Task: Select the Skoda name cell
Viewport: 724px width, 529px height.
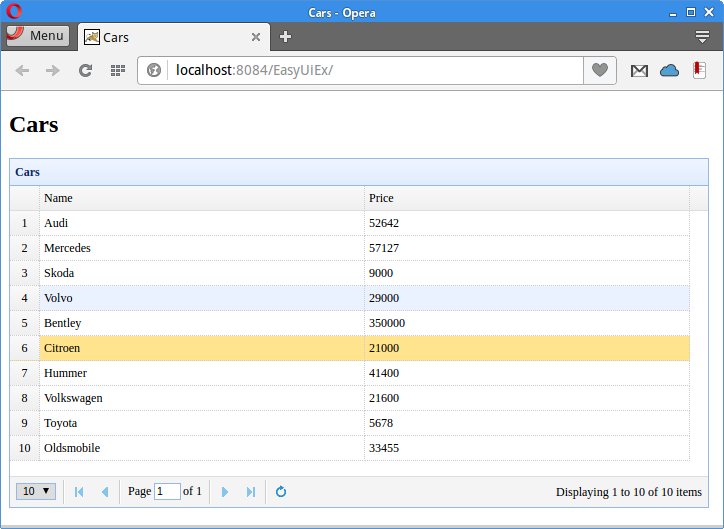Action: [x=202, y=273]
